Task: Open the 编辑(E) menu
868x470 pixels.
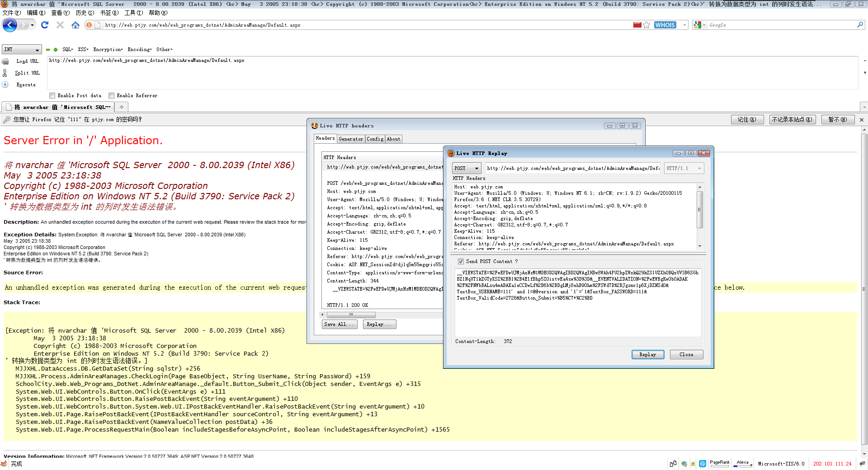Action: pos(36,13)
